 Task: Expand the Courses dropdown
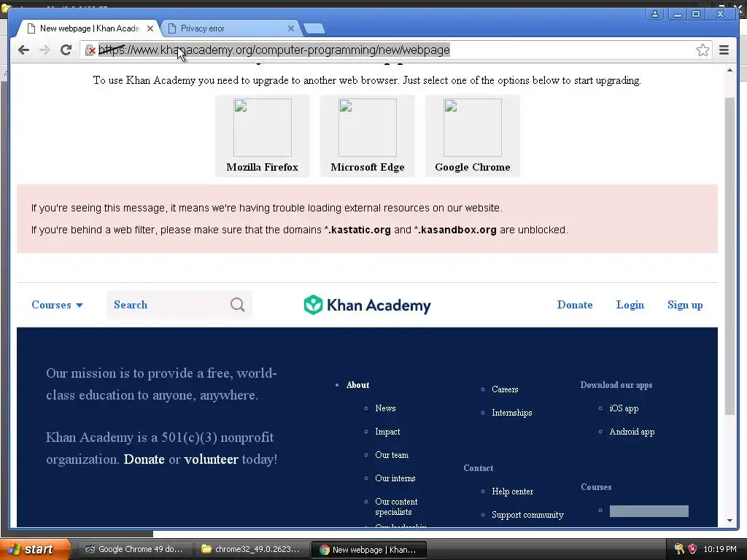(57, 305)
